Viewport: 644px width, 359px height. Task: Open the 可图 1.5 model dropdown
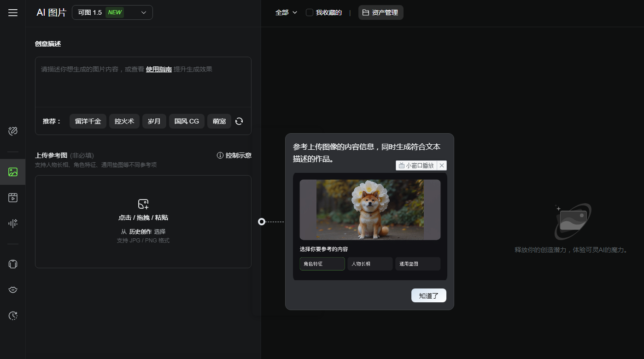pyautogui.click(x=112, y=12)
